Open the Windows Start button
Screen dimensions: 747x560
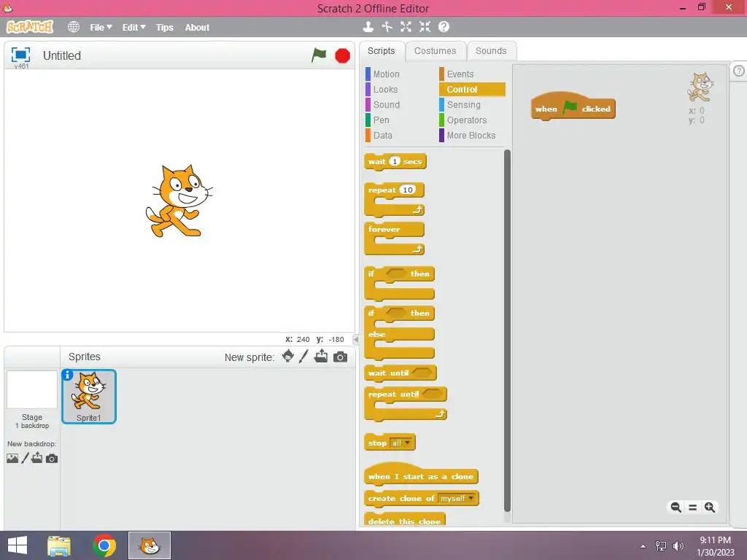pyautogui.click(x=18, y=545)
